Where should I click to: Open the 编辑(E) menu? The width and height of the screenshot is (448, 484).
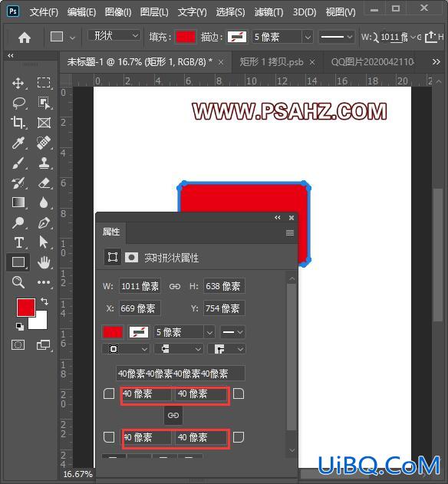tap(82, 12)
